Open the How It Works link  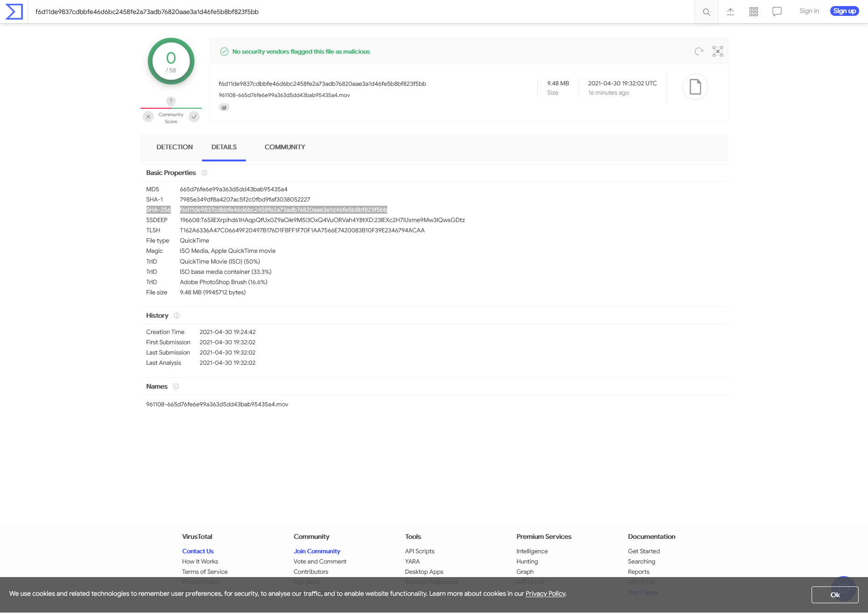[x=200, y=561]
